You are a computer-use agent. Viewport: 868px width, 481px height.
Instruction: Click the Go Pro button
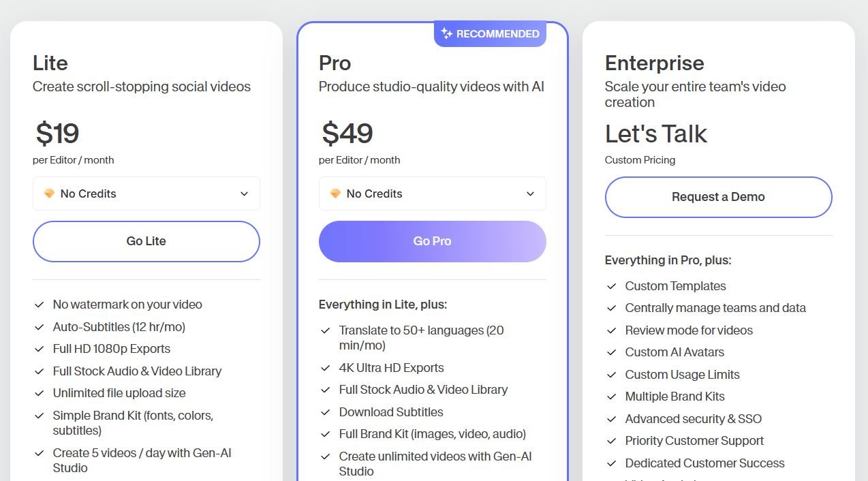[x=433, y=241]
